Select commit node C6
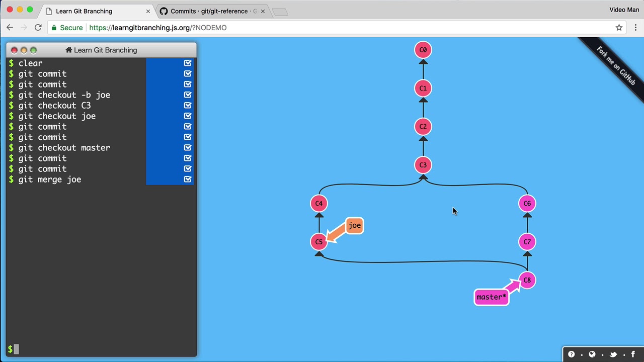This screenshot has height=362, width=644. pyautogui.click(x=527, y=203)
